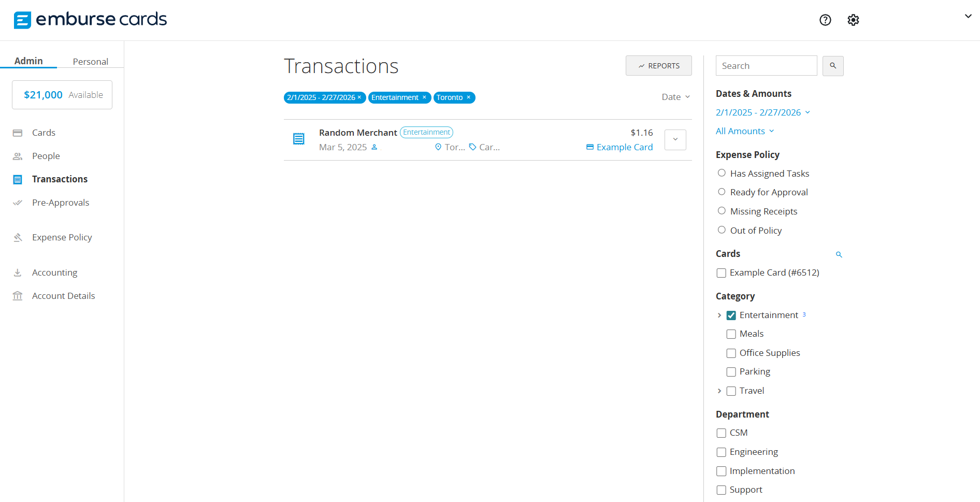
Task: Remove the Toronto filter chip
Action: click(x=469, y=97)
